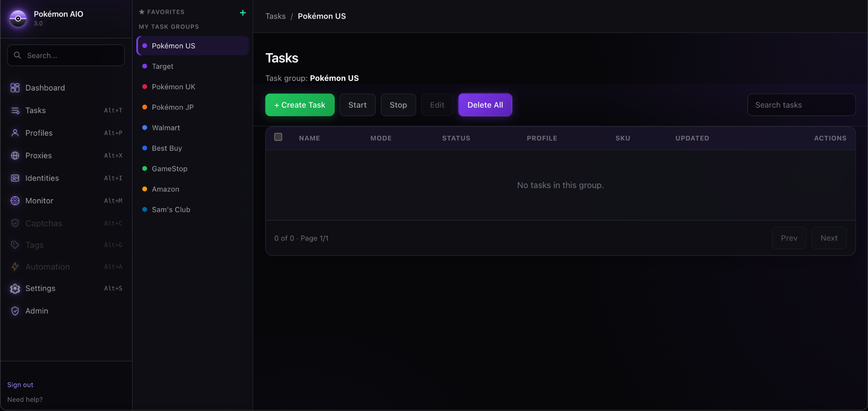
Task: Click the Profiles person icon
Action: [x=15, y=133]
